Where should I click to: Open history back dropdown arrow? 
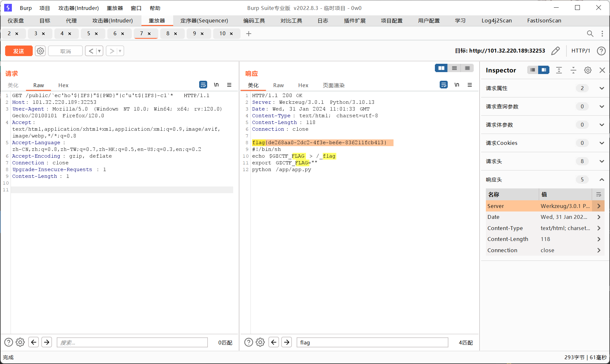[x=99, y=51]
